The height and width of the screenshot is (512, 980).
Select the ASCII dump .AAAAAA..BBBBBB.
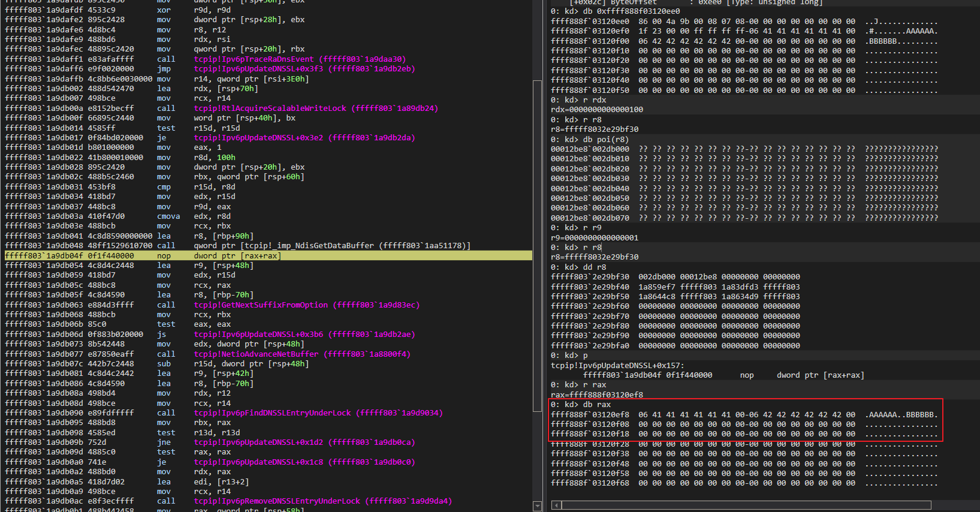point(901,415)
